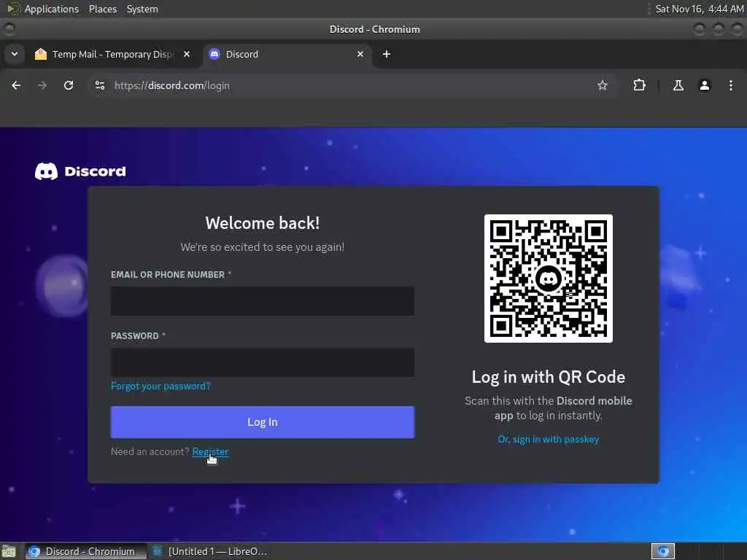Open the System menu
This screenshot has height=560, width=747.
point(142,9)
